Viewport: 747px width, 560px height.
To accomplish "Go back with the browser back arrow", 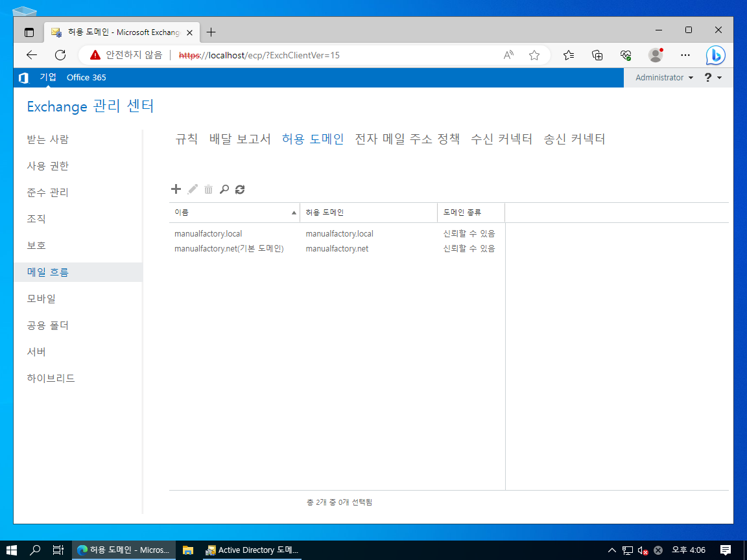I will pos(31,55).
